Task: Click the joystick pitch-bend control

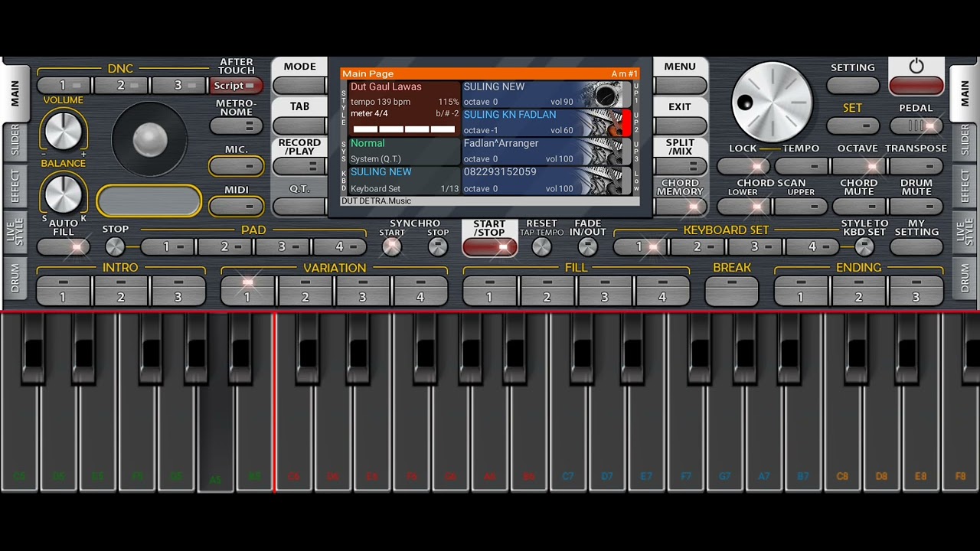Action: (x=149, y=139)
